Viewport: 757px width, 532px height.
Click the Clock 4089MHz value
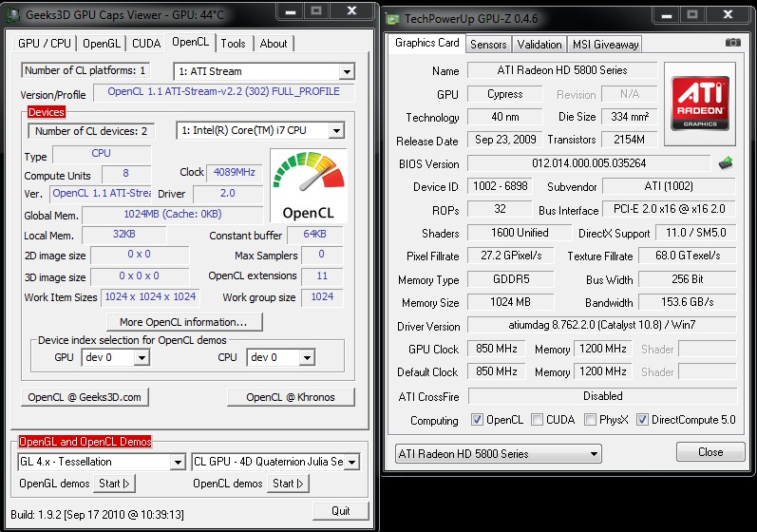tap(235, 172)
